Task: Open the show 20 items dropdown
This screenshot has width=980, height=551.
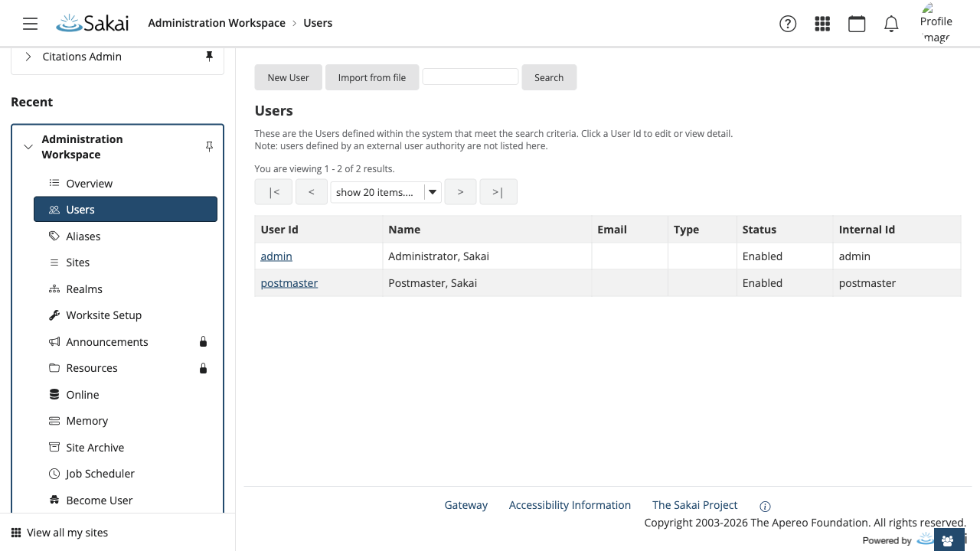Action: tap(386, 192)
